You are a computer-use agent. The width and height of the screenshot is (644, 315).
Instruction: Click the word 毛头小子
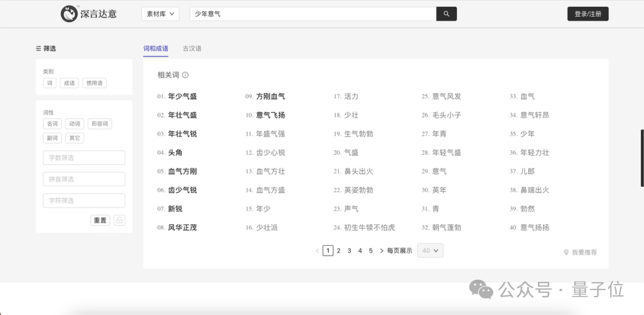447,116
